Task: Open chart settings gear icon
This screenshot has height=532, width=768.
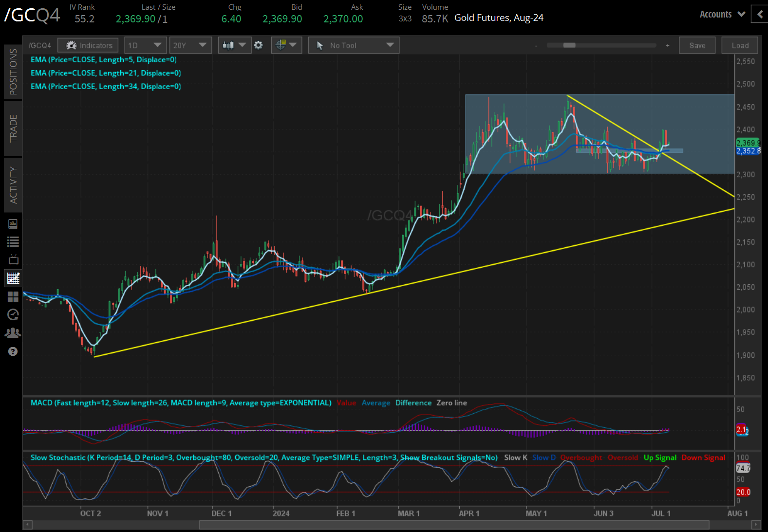Action: pyautogui.click(x=259, y=45)
